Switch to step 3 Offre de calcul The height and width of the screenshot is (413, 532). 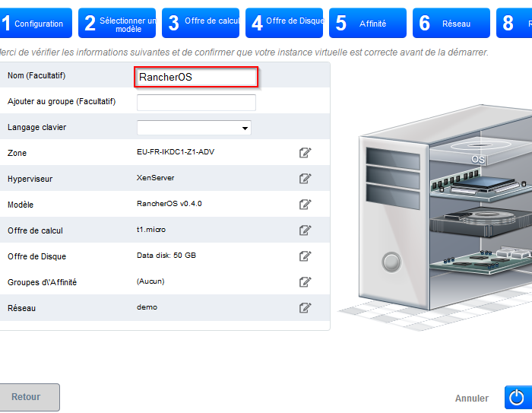(203, 24)
